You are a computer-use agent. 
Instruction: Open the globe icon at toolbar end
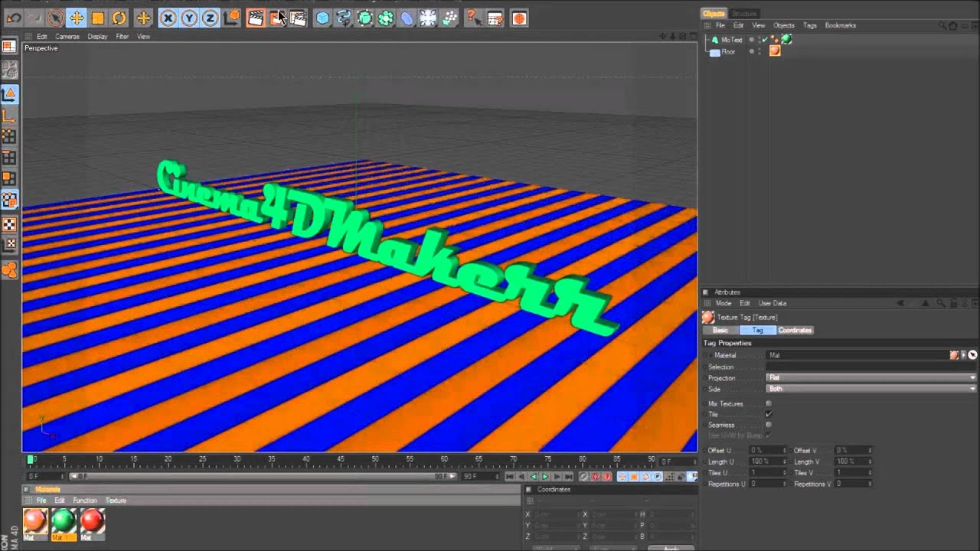519,18
